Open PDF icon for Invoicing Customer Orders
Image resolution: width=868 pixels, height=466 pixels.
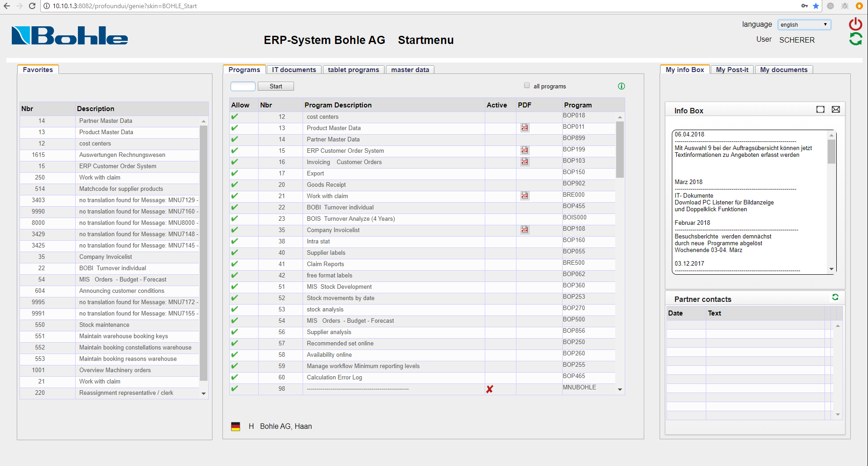click(x=525, y=162)
